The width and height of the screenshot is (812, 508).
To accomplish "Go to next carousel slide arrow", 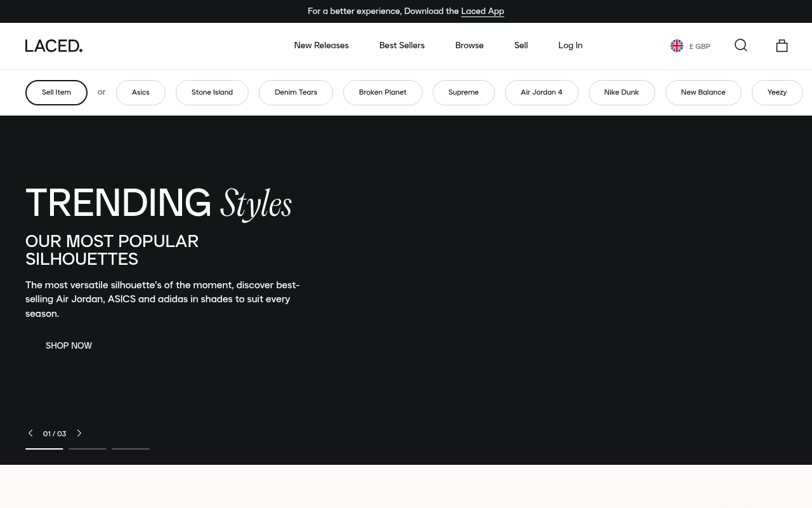I will click(x=79, y=433).
